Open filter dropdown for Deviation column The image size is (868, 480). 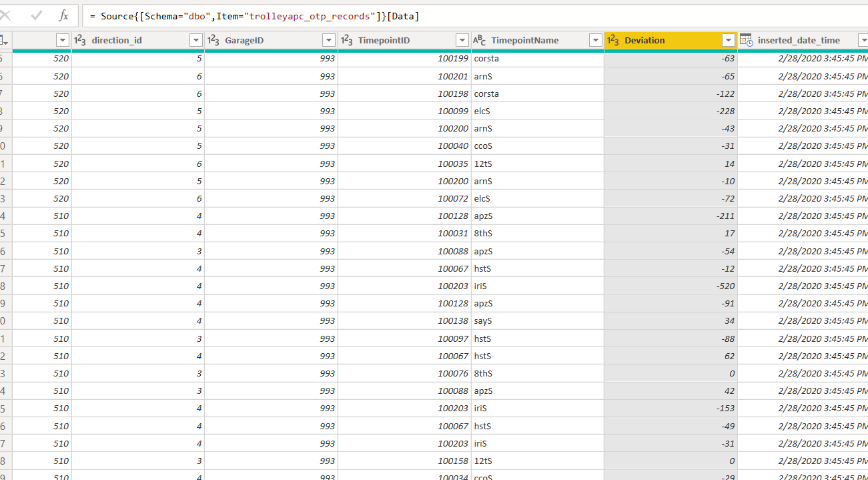[x=729, y=41]
